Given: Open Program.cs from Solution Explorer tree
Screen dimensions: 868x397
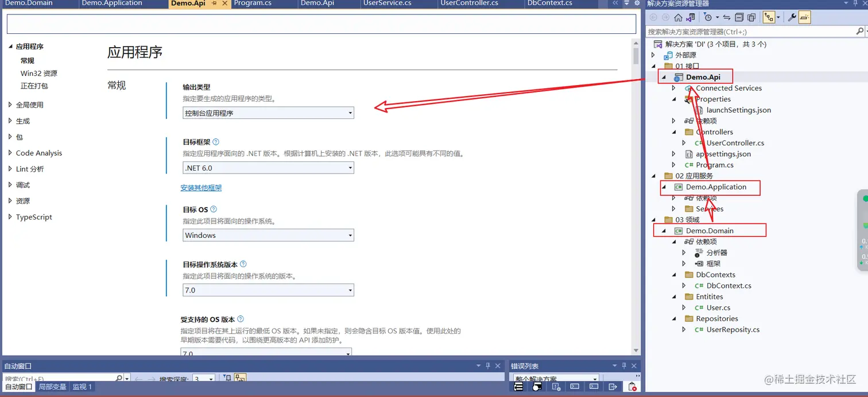Looking at the screenshot, I should [x=714, y=165].
